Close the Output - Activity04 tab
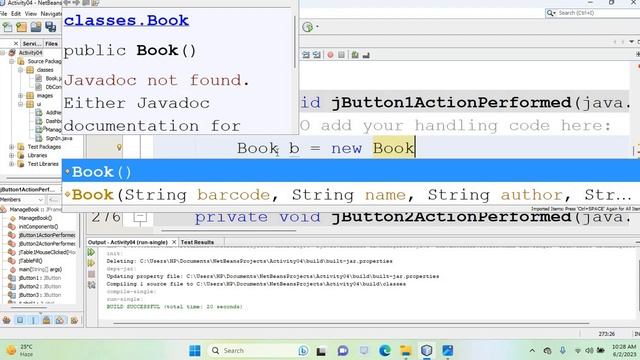Image resolution: width=640 pixels, height=360 pixels. click(x=174, y=242)
